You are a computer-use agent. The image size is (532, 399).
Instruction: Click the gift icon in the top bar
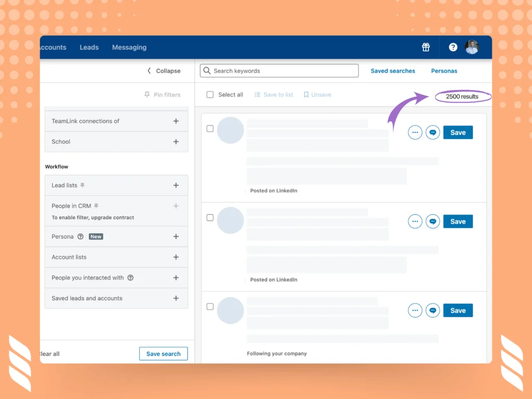click(425, 47)
